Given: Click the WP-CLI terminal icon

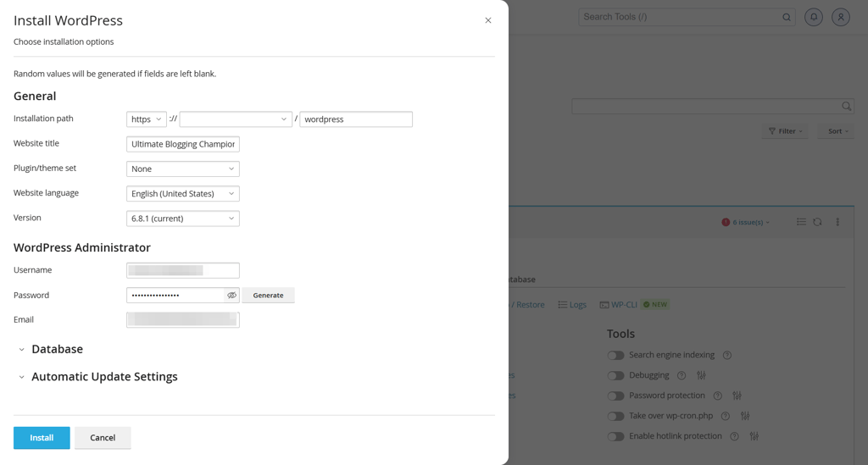Looking at the screenshot, I should (x=604, y=305).
